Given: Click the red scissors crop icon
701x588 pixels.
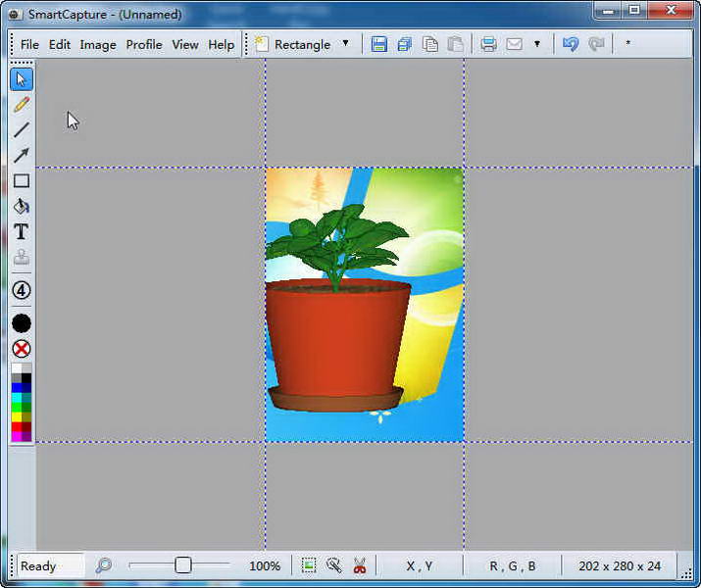Looking at the screenshot, I should (360, 565).
